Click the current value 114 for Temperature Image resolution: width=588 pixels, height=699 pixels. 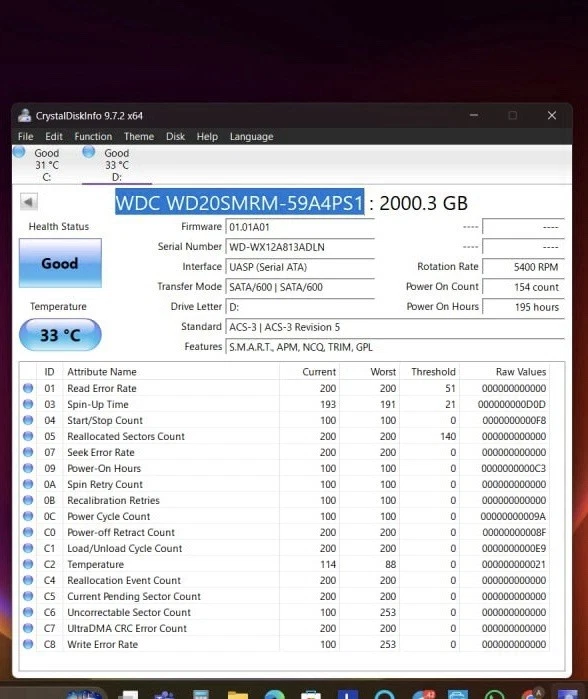pos(328,564)
